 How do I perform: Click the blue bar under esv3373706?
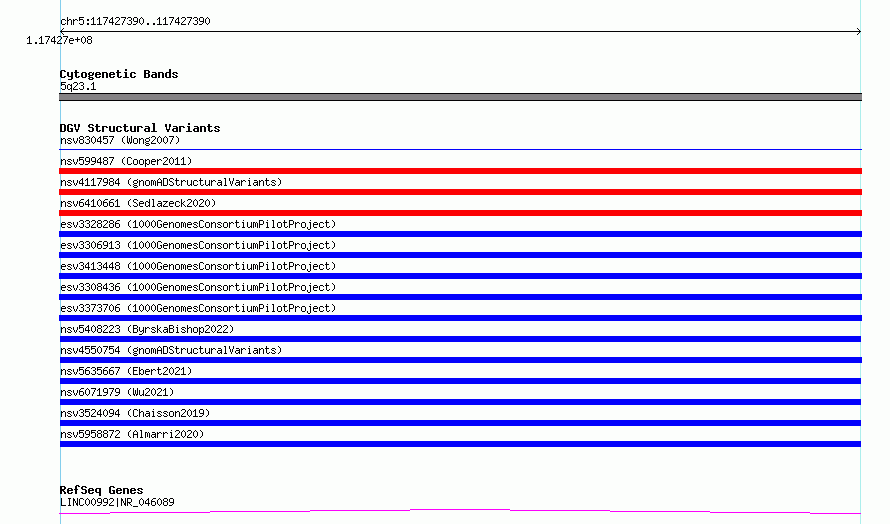460,318
